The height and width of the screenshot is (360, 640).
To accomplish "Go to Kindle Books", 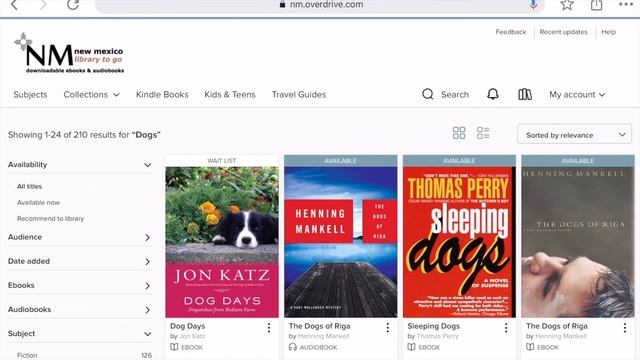I will (162, 95).
